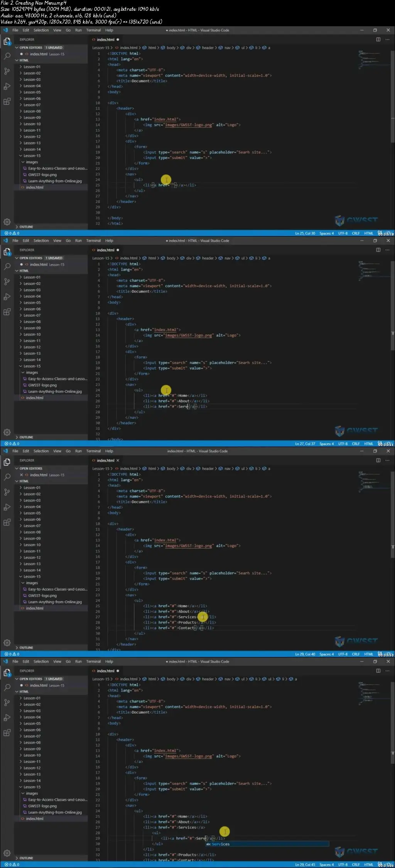The height and width of the screenshot is (868, 395).
Task: Click the Ln 25, Col 30 status entry
Action: (x=305, y=233)
